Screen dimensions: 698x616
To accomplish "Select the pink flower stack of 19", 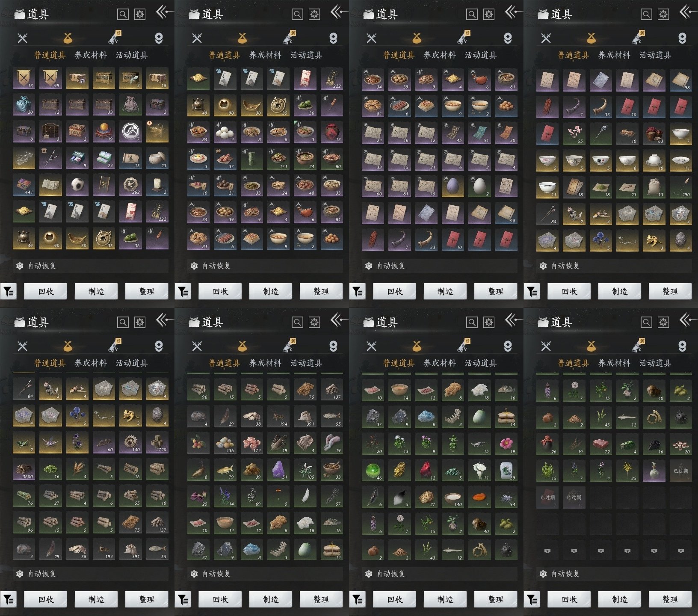I will click(x=506, y=444).
